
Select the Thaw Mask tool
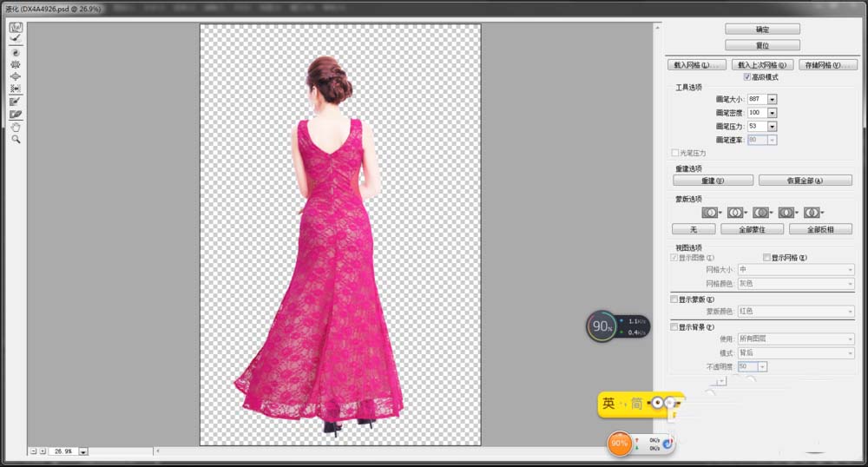pyautogui.click(x=15, y=114)
